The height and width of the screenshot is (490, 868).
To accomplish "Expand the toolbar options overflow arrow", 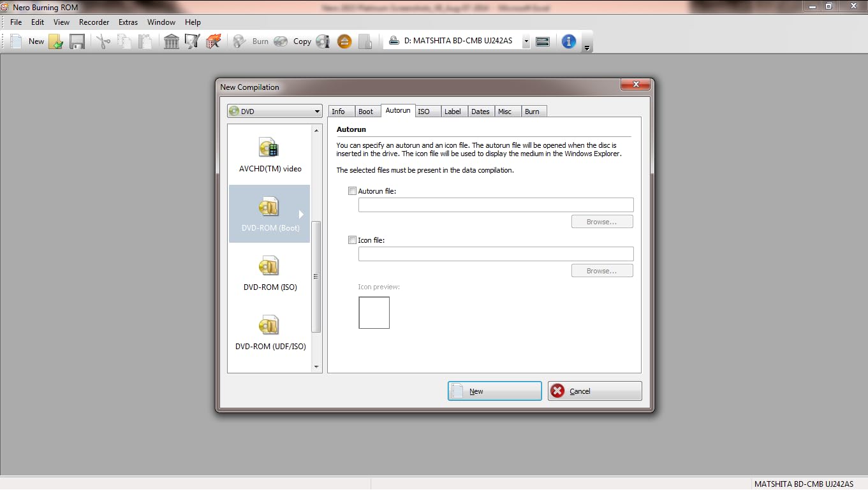I will (x=587, y=48).
